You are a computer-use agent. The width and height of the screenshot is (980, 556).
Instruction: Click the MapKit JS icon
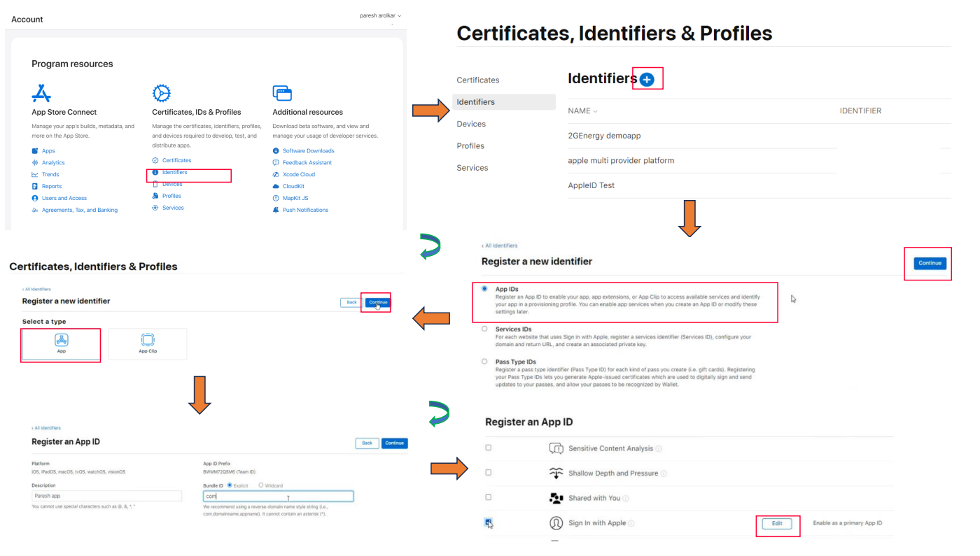tap(274, 197)
